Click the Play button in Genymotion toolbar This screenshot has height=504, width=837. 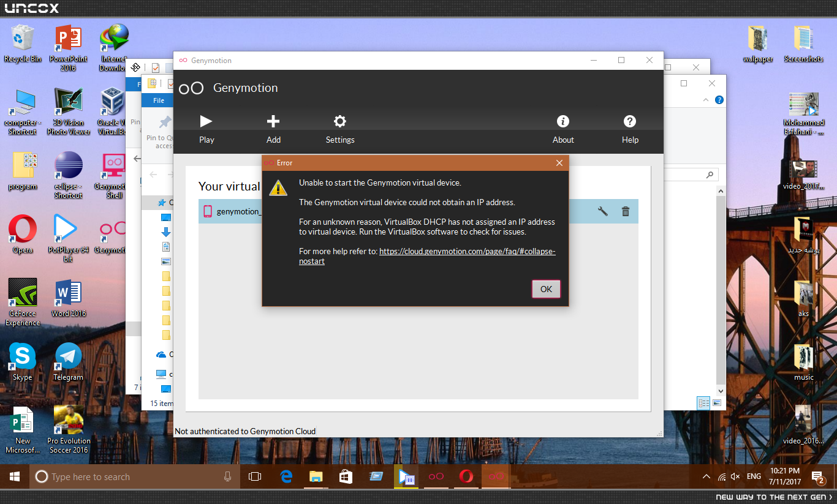pos(206,129)
